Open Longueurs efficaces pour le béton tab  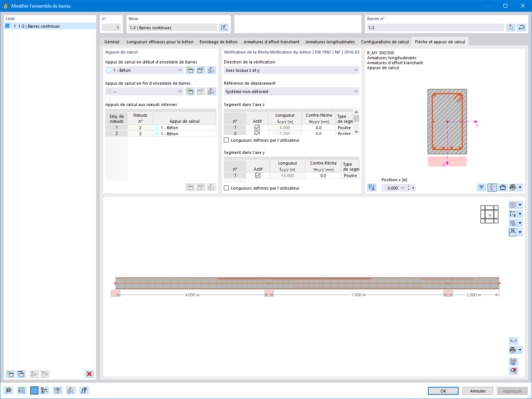coord(160,42)
